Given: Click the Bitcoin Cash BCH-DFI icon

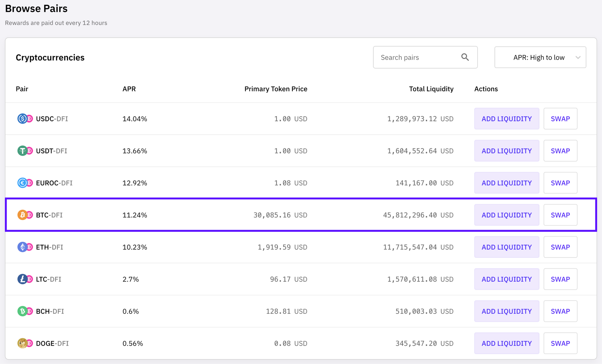Looking at the screenshot, I should (23, 311).
